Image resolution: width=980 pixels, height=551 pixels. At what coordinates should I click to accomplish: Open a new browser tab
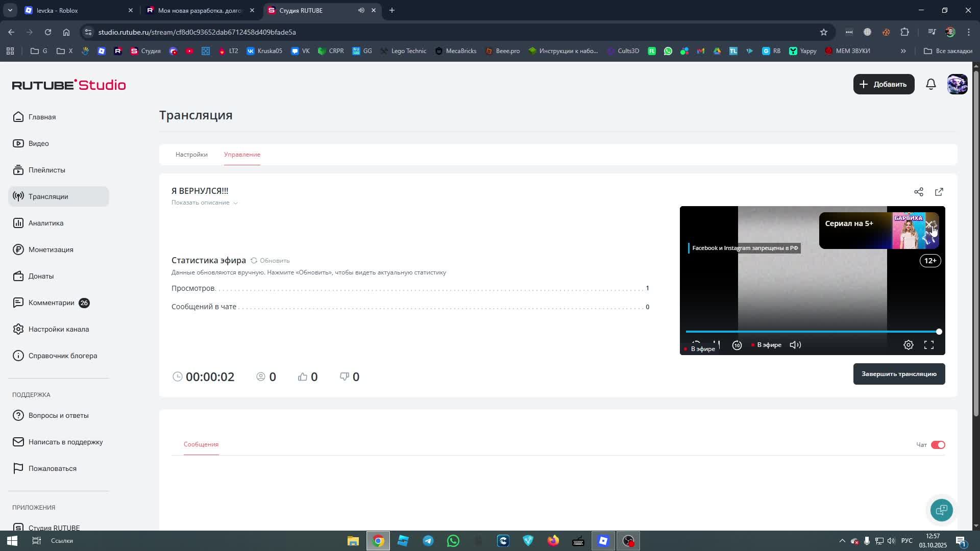392,10
